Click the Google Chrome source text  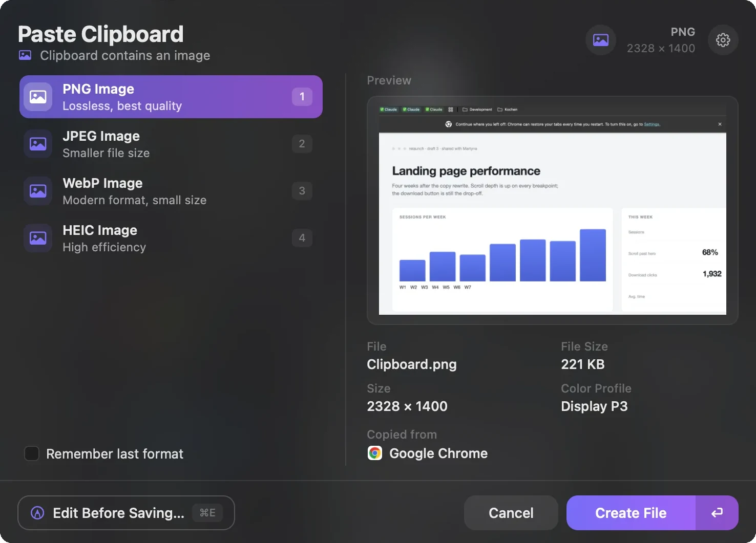pos(438,453)
